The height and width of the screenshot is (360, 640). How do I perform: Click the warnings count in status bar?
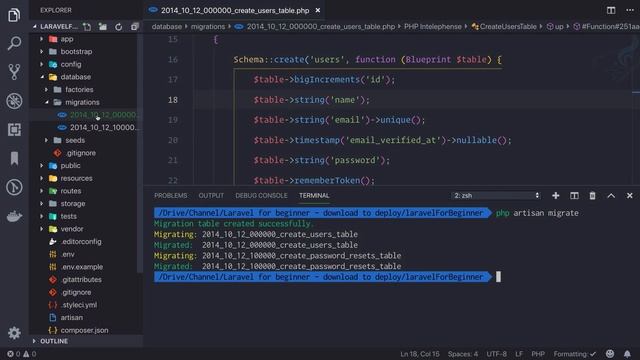(29, 354)
